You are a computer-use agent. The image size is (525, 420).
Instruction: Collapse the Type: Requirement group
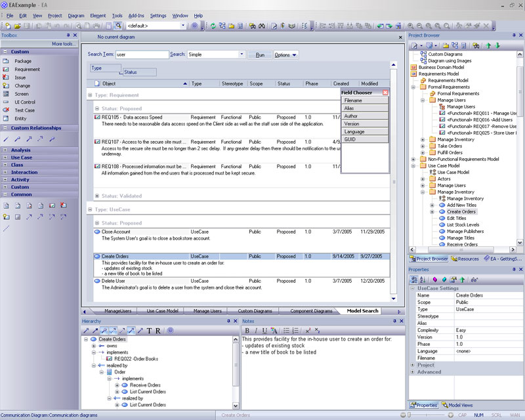tap(90, 95)
